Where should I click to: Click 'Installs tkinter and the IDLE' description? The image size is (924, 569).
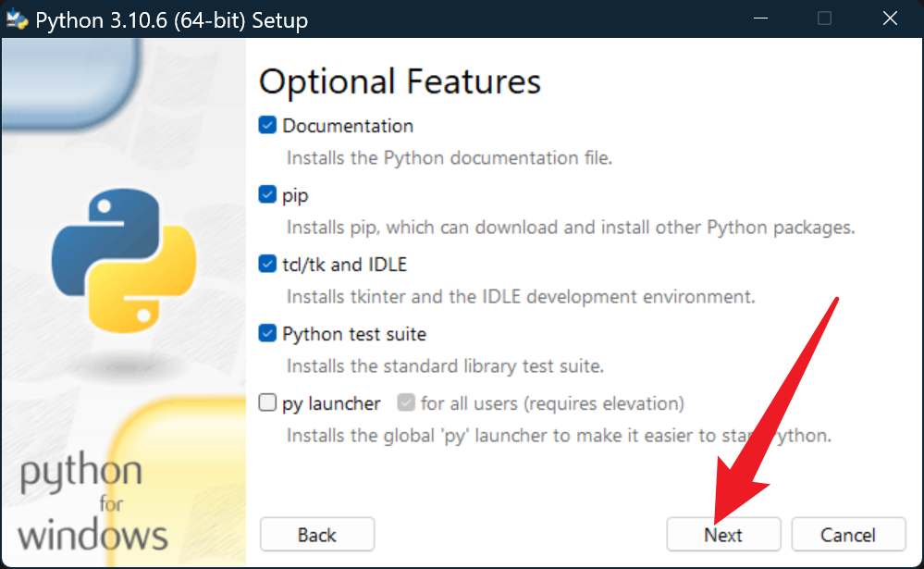[521, 297]
